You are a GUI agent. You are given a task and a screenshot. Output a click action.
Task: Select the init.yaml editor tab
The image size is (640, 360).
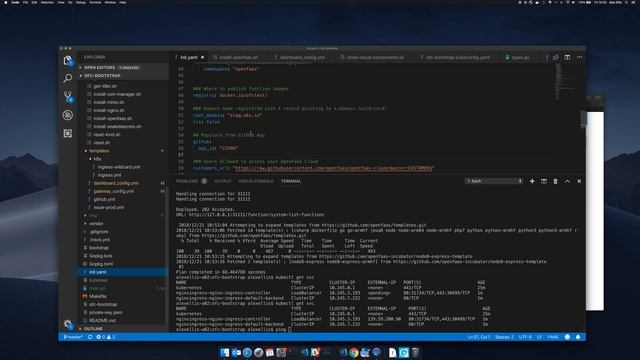(x=189, y=58)
